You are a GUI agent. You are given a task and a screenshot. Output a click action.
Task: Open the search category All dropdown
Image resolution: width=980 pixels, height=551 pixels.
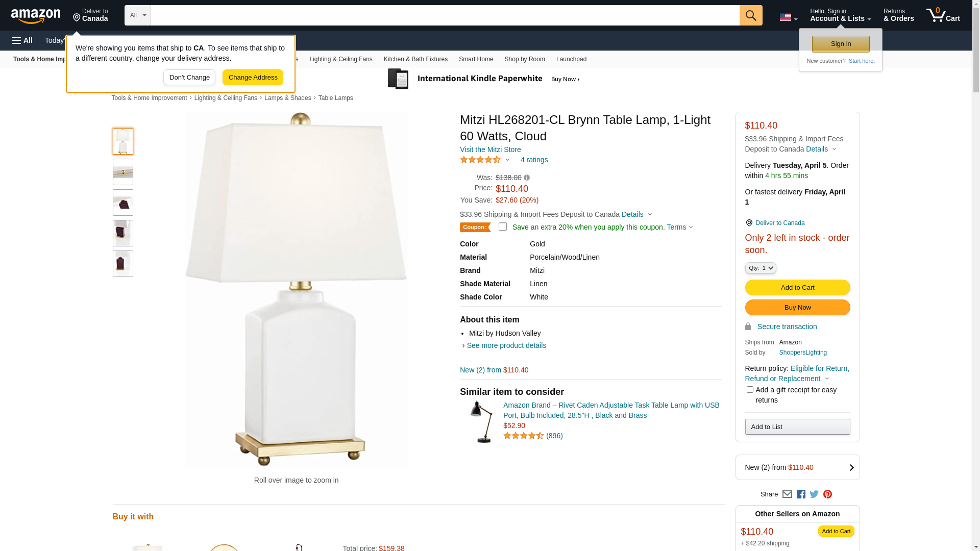click(x=137, y=15)
